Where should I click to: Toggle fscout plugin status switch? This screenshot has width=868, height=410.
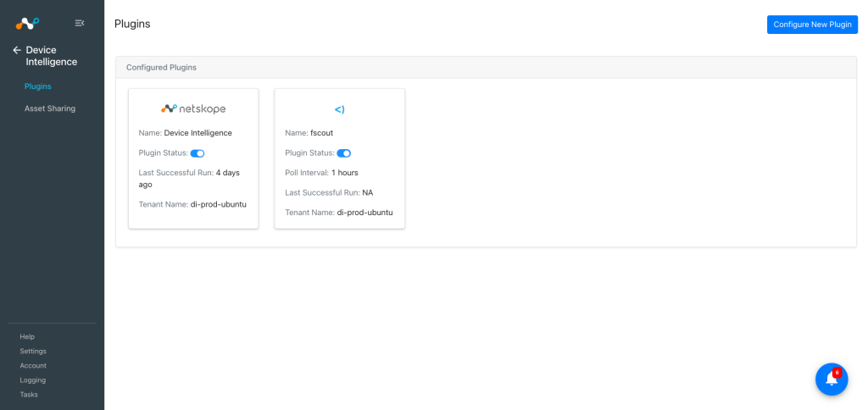344,153
